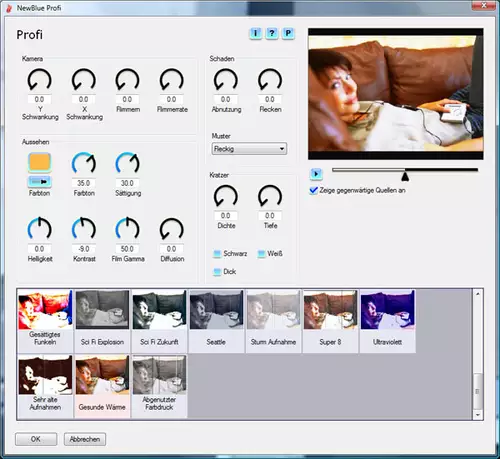Image resolution: width=500 pixels, height=459 pixels.
Task: Click the Helligkeit knob
Action: 39,229
